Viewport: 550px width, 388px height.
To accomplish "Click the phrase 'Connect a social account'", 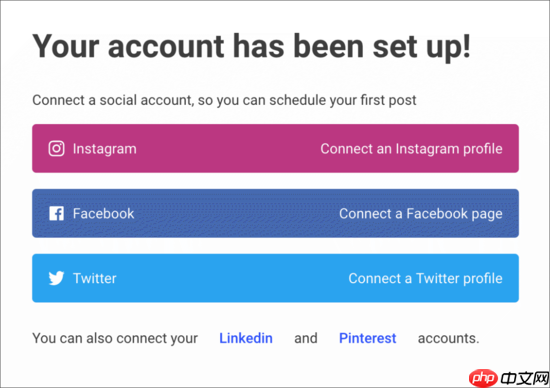I will pyautogui.click(x=112, y=100).
